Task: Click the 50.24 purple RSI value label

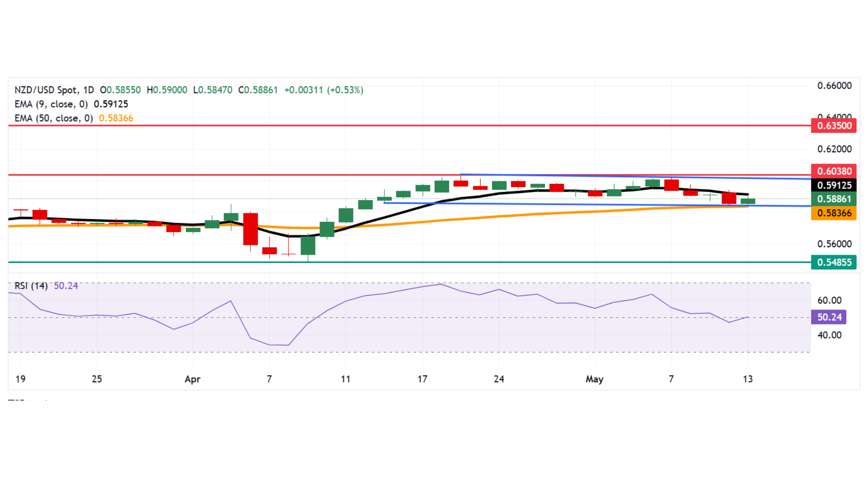Action: point(829,317)
